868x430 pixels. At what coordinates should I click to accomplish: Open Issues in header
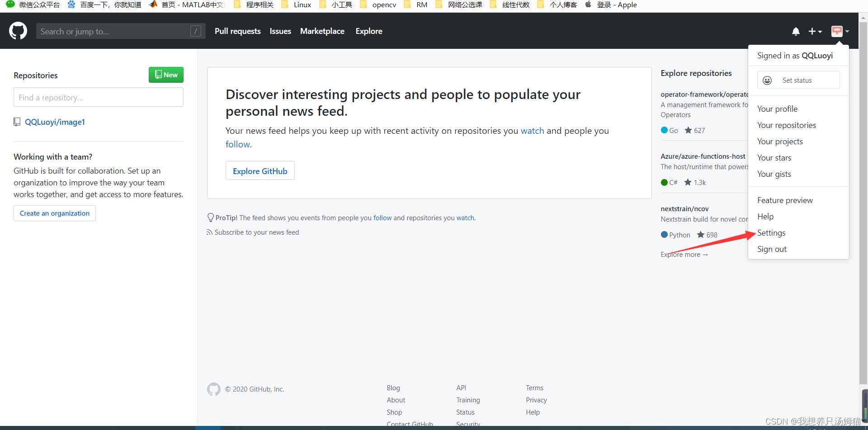[280, 31]
